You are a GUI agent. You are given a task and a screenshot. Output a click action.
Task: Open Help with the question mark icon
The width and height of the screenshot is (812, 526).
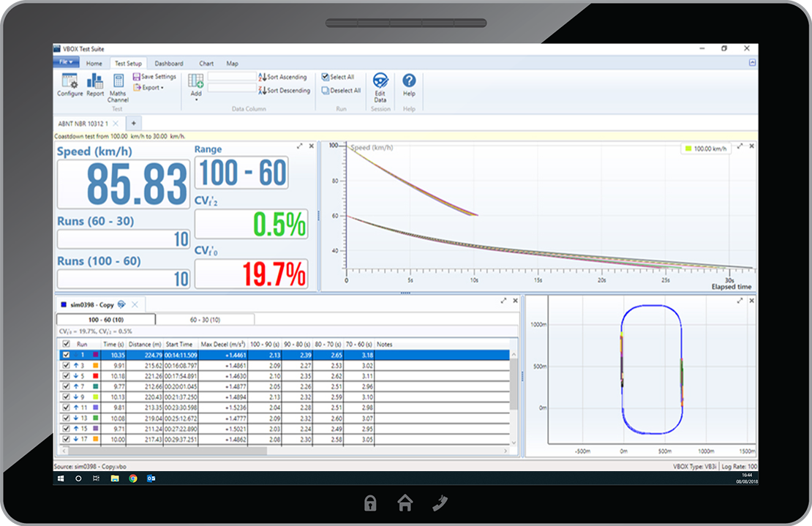(409, 80)
